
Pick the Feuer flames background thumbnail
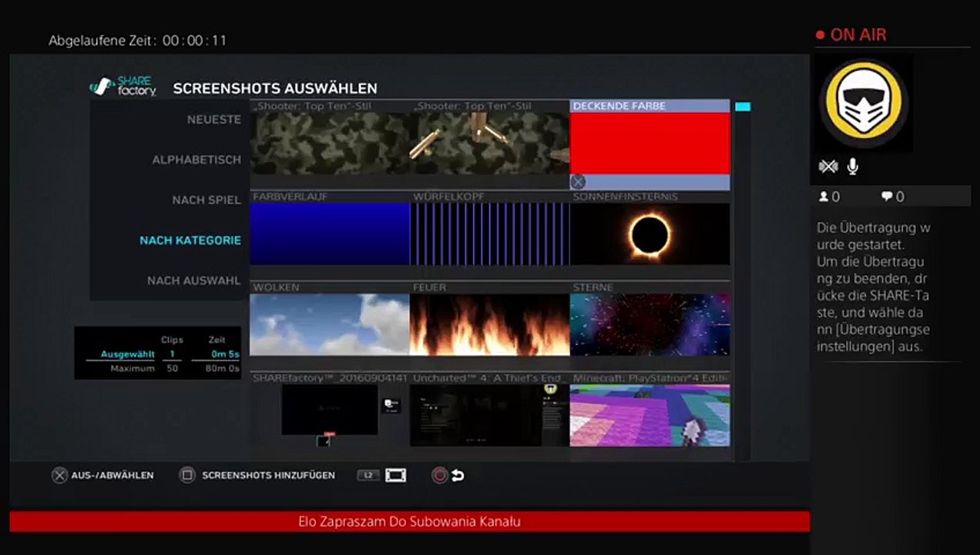coord(489,325)
